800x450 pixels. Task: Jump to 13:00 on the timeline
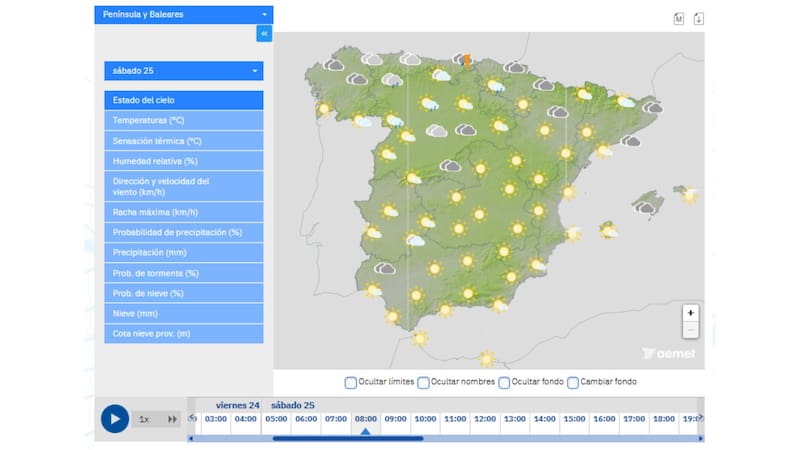point(515,419)
